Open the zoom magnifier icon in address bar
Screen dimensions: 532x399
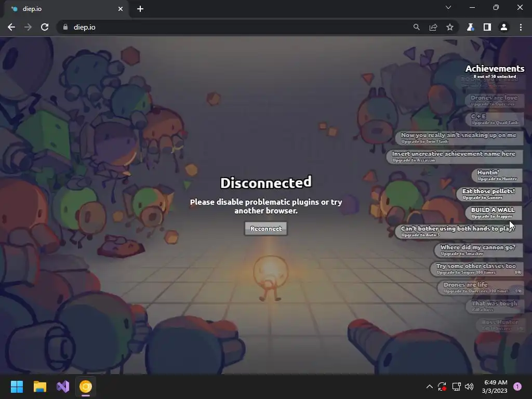coord(416,27)
